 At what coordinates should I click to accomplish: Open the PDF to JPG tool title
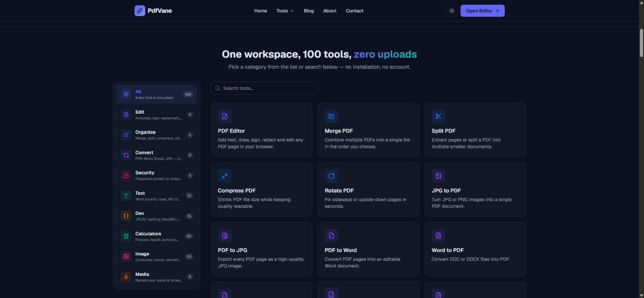tap(232, 250)
